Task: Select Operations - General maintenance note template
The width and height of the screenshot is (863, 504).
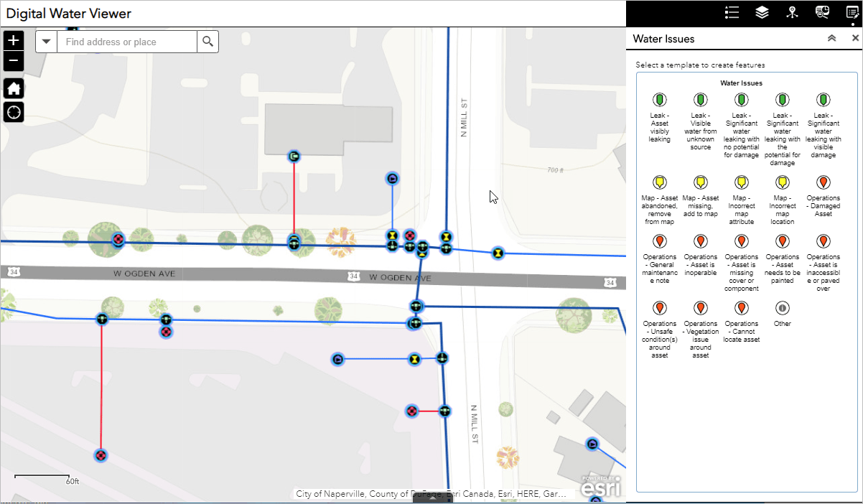Action: pos(659,259)
